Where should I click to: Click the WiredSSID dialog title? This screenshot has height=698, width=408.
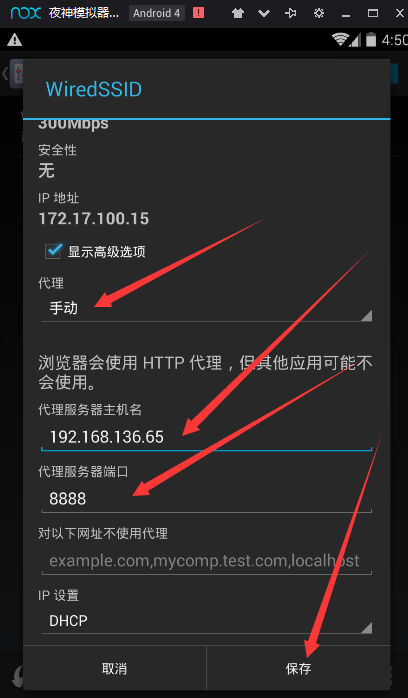click(x=94, y=89)
